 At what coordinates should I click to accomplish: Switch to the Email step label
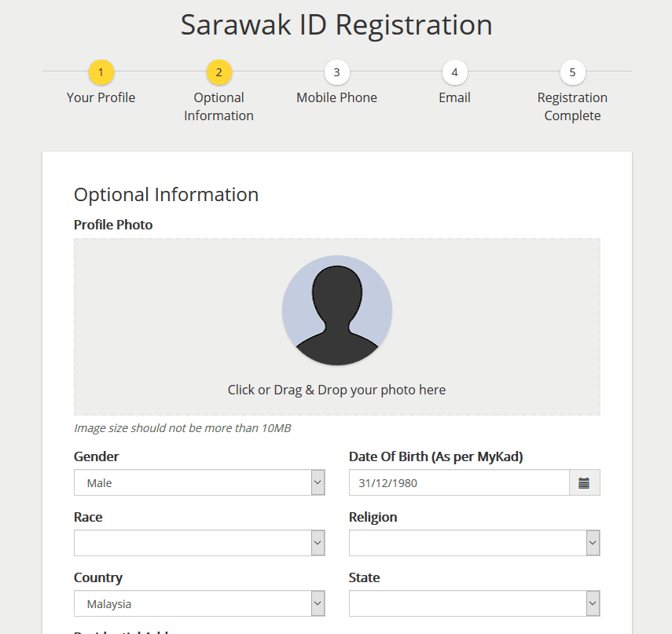pyautogui.click(x=454, y=97)
